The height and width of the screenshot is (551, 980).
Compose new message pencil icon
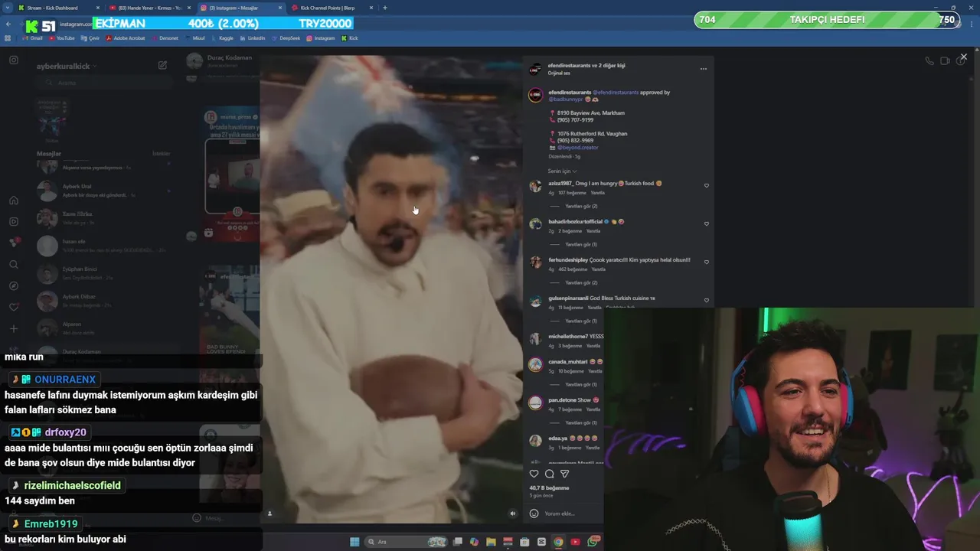[162, 66]
